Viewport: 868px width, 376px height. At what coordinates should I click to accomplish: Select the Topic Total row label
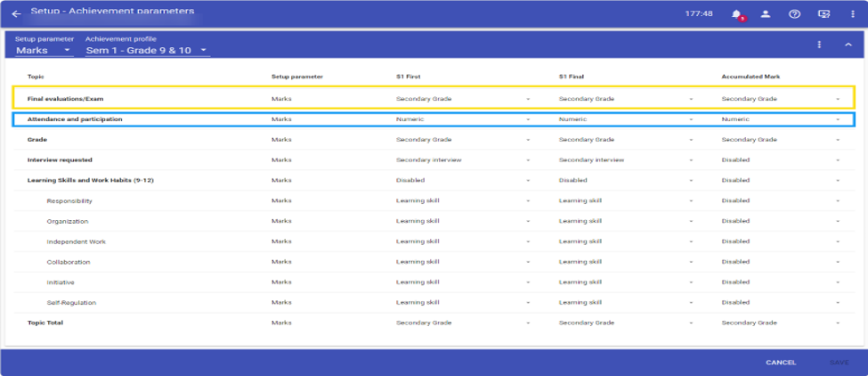tap(45, 323)
